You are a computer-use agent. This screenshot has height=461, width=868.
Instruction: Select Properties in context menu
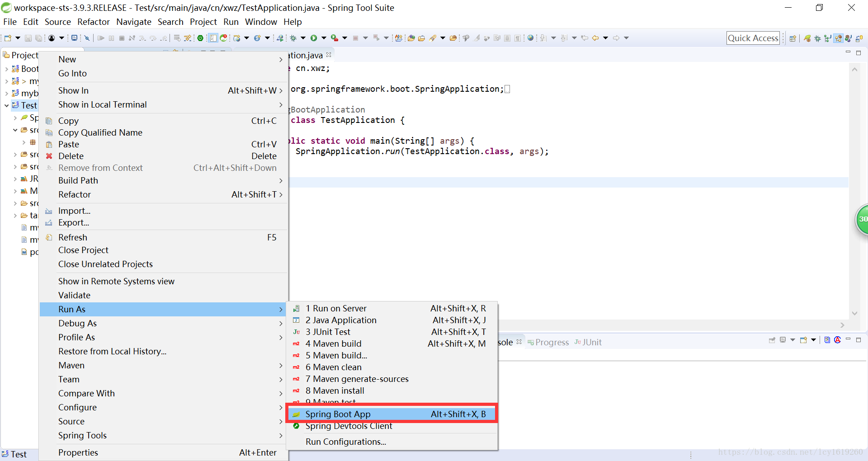point(164,452)
